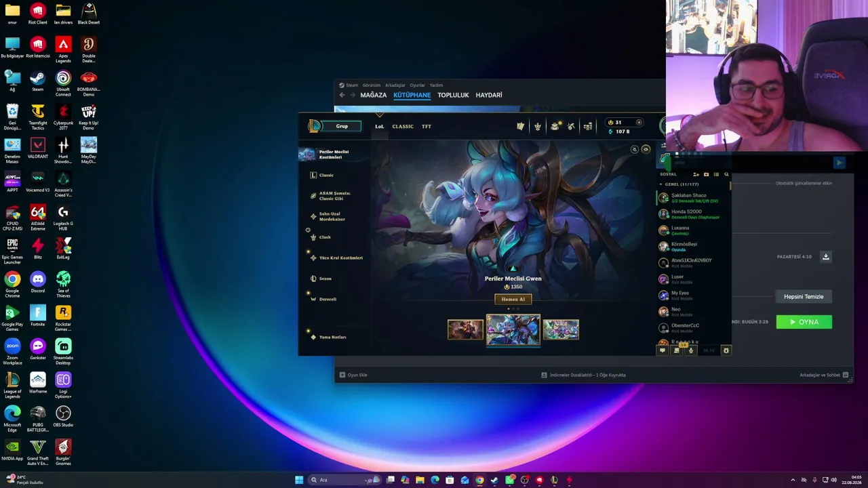Image resolution: width=868 pixels, height=488 pixels.
Task: Click the microphone voice icon in League client
Action: click(691, 350)
